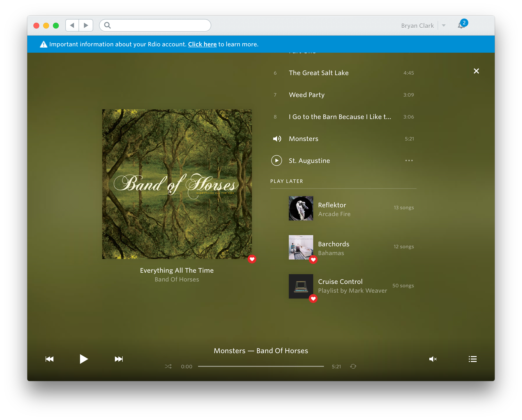Open Reflektor album title
This screenshot has height=420, width=522.
click(x=332, y=205)
